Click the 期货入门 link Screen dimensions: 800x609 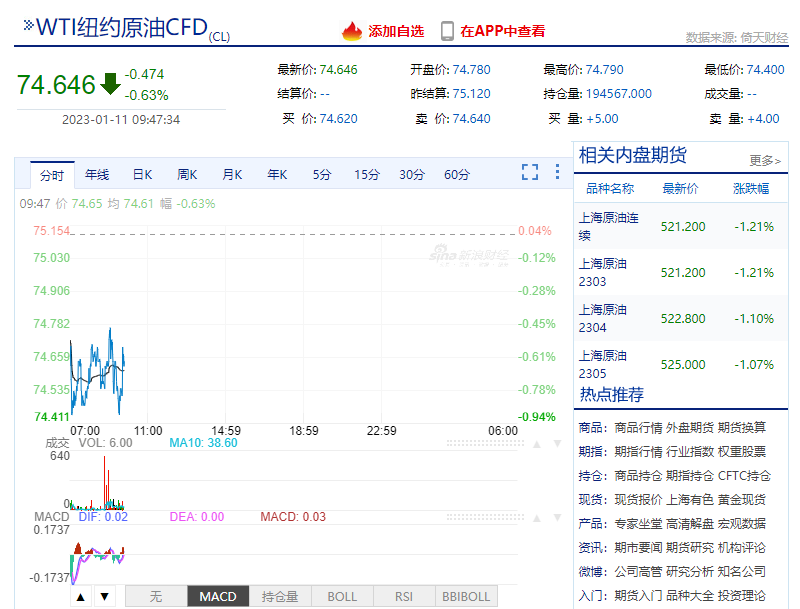click(x=638, y=596)
